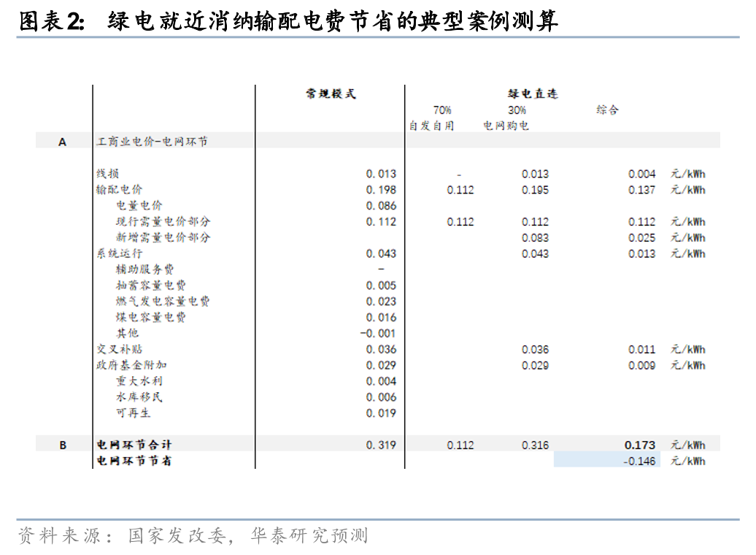Click the bold 0.173 综合 total value

point(639,445)
